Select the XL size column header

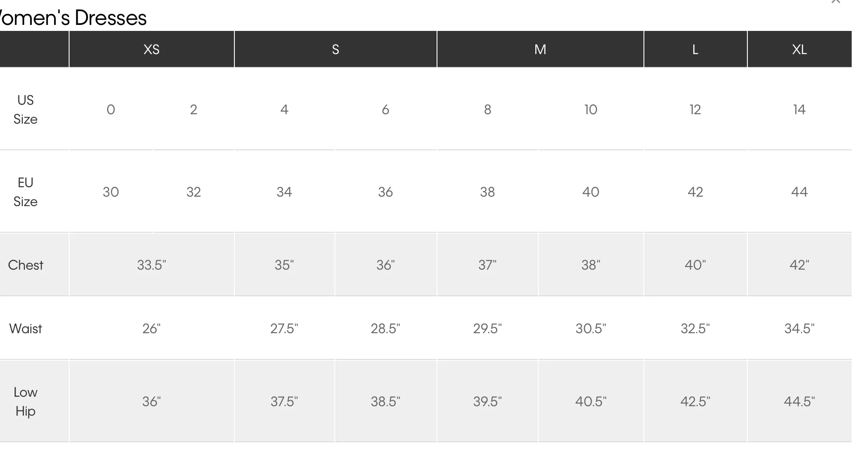coord(800,49)
